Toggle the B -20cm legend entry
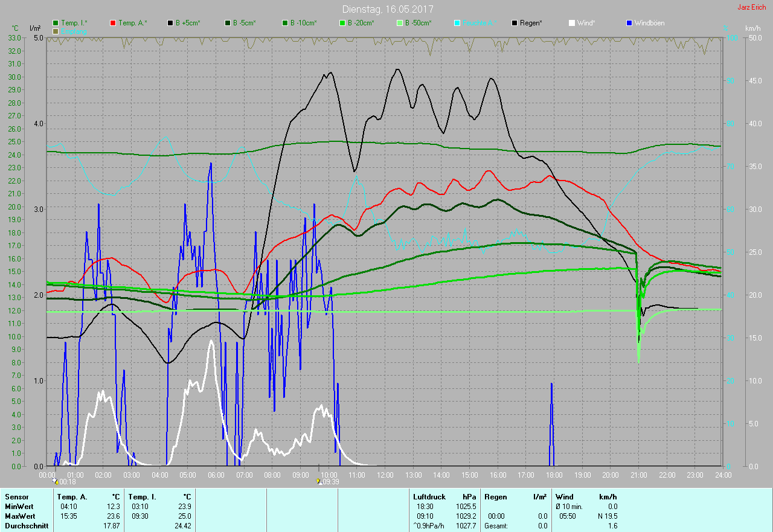Screen dimensions: 773x532 click(x=356, y=23)
